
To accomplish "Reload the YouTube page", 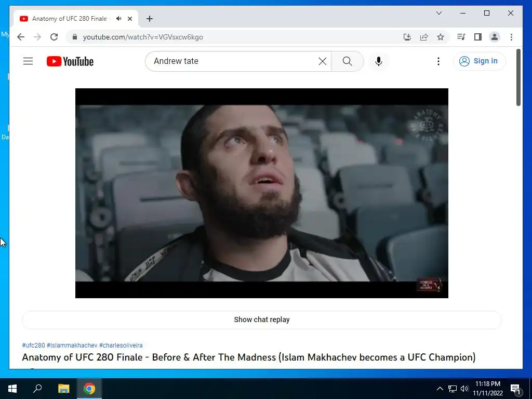I will (x=54, y=37).
